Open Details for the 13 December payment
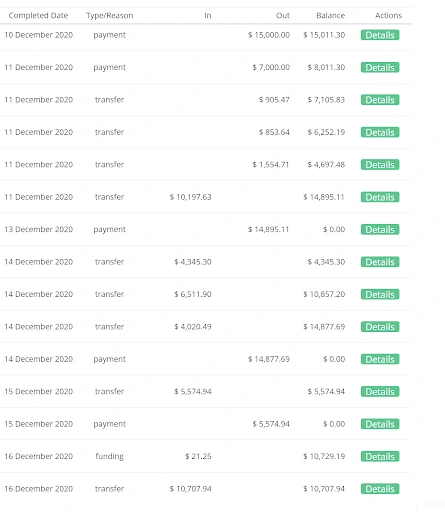This screenshot has height=512, width=445. [380, 229]
